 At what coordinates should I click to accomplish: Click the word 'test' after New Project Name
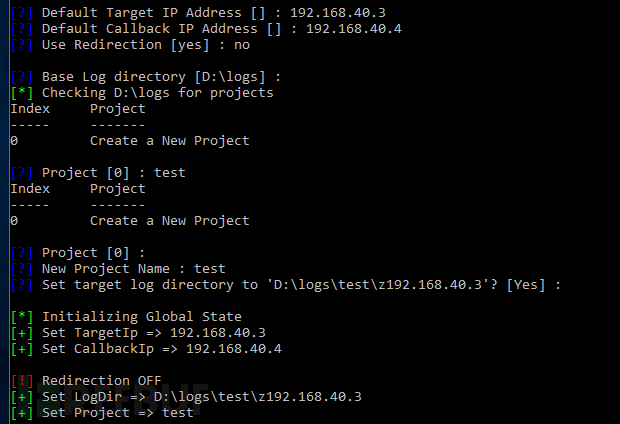point(210,269)
